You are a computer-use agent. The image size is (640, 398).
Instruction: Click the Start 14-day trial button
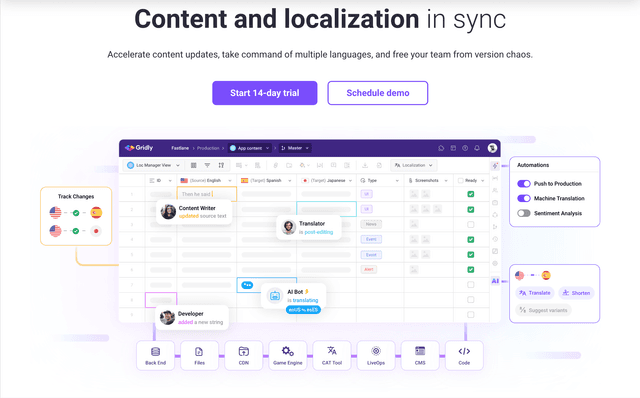coord(264,93)
